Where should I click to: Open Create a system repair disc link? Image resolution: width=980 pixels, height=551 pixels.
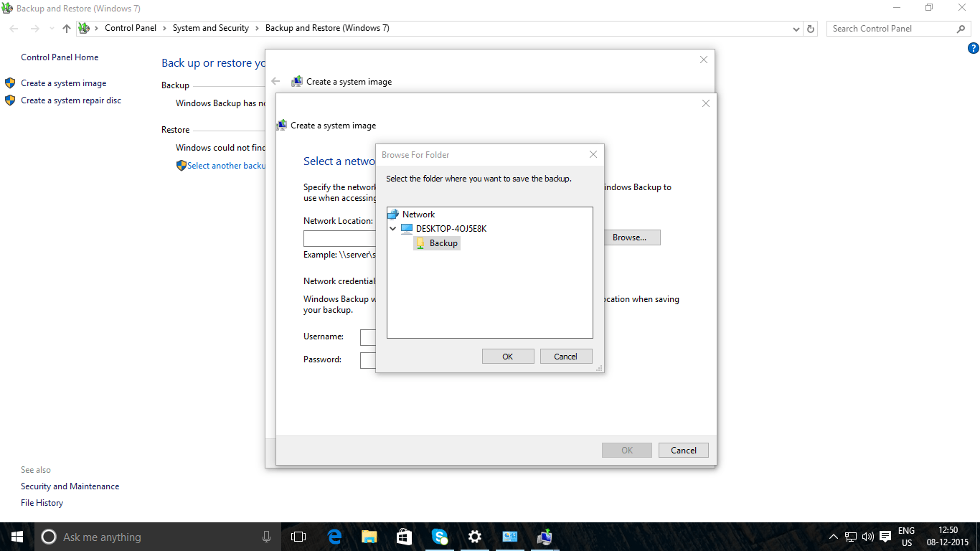[71, 100]
